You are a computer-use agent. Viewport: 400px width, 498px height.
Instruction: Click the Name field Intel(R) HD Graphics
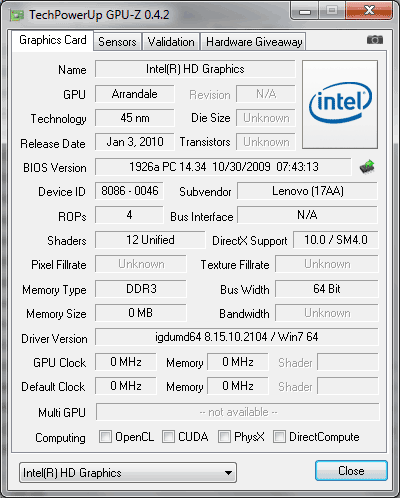[195, 69]
